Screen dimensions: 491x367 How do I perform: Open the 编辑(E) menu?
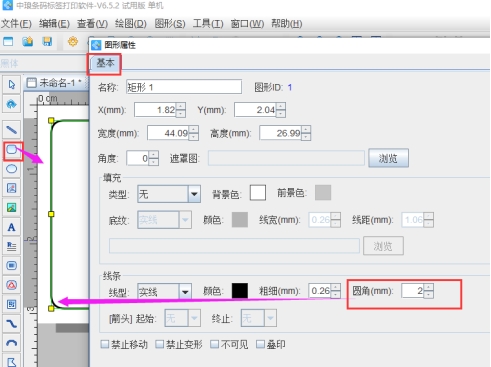coord(54,24)
